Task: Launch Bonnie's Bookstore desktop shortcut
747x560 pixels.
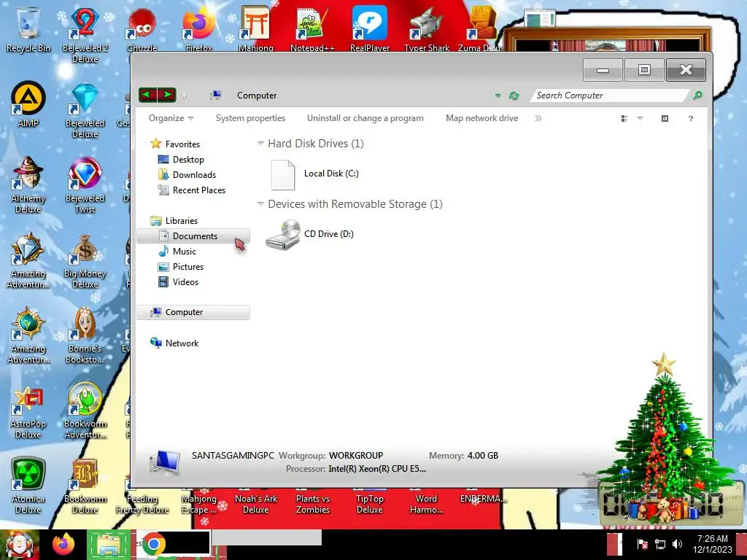Action: (85, 336)
